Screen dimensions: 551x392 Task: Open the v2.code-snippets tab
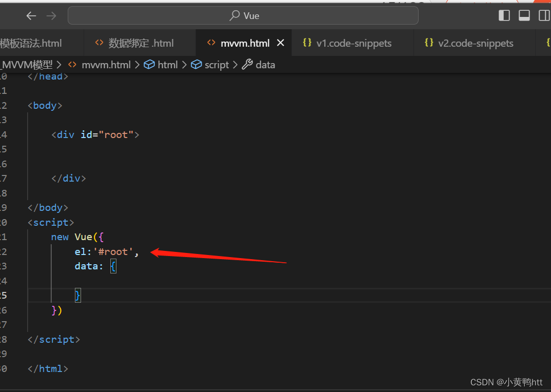point(476,43)
